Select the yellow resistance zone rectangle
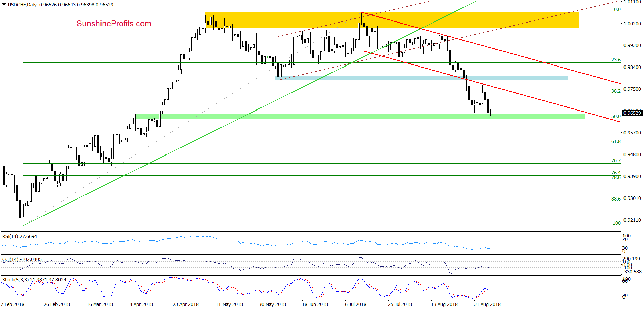 click(x=392, y=20)
